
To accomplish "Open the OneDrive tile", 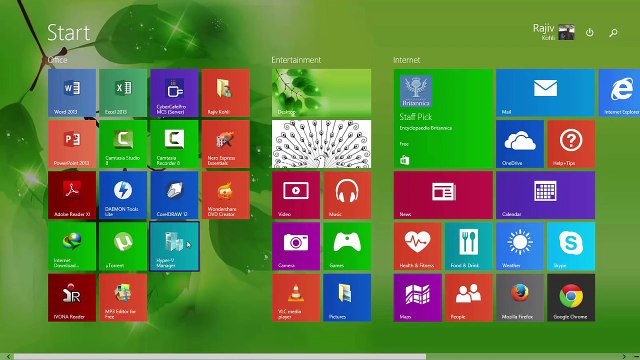I will (x=520, y=144).
